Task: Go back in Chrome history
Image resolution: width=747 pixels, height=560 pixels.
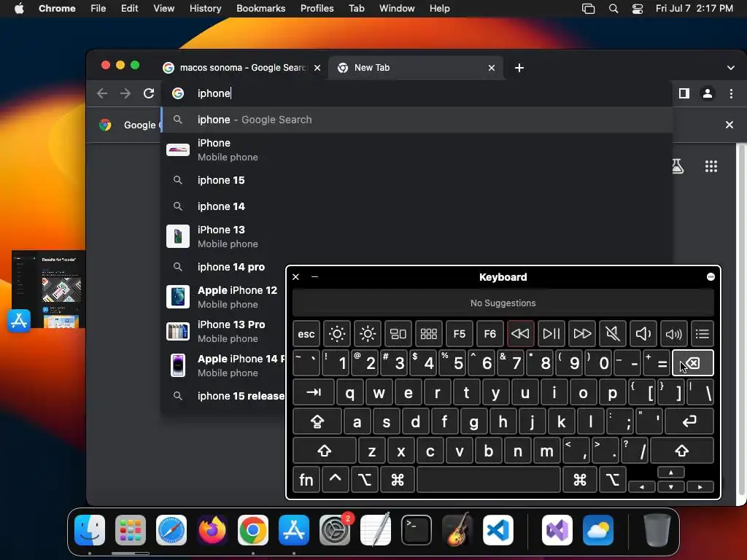Action: tap(102, 93)
